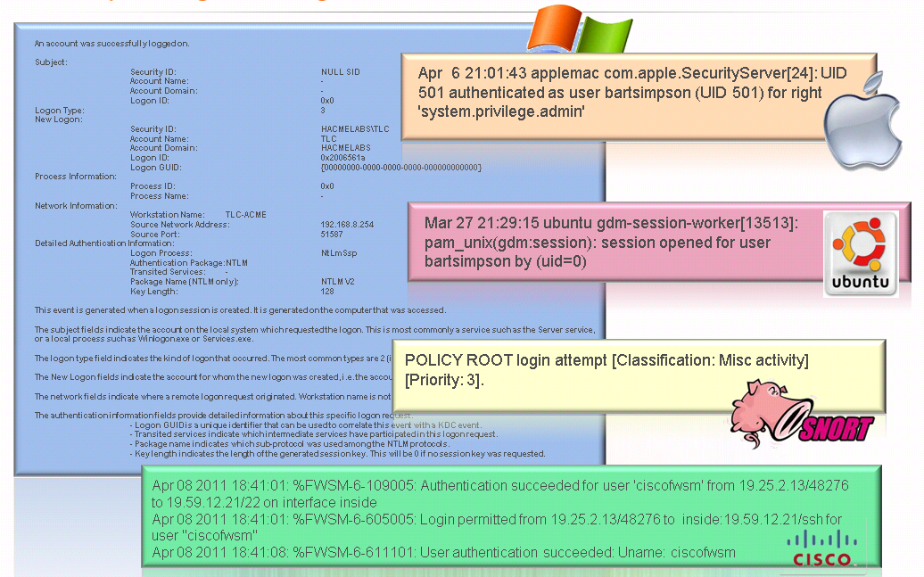
Task: Select the applemac SecurityServer log message
Action: point(632,93)
